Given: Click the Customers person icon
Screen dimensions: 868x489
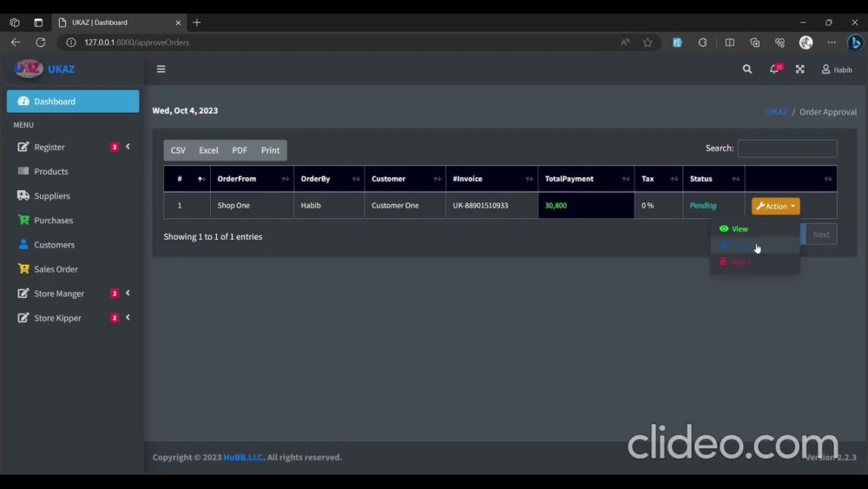Looking at the screenshot, I should pos(23,244).
